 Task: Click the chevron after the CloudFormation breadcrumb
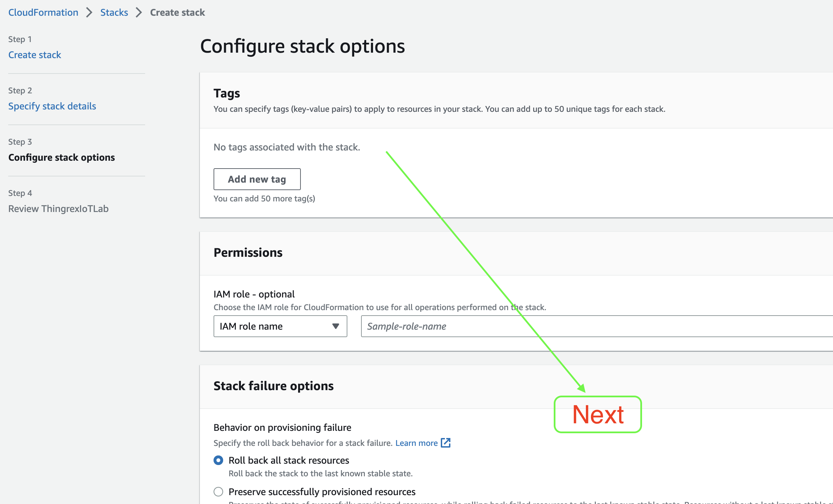point(89,13)
